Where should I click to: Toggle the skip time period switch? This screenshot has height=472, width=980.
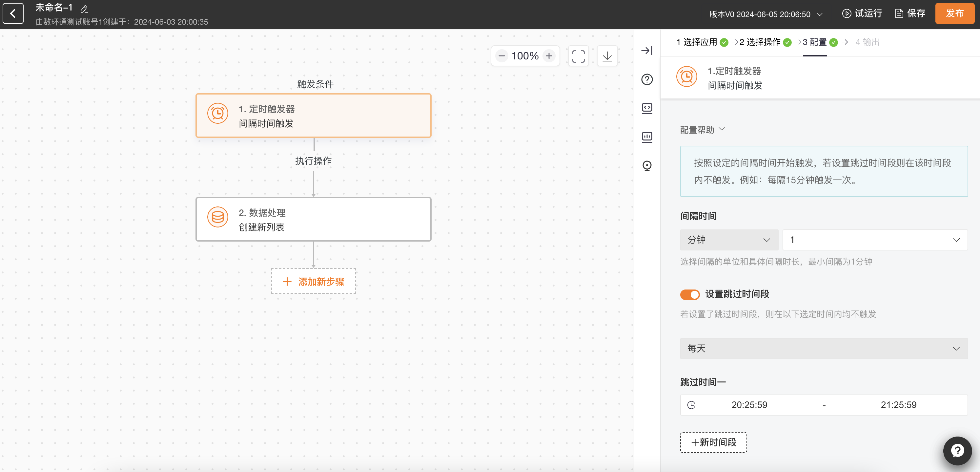pos(690,295)
